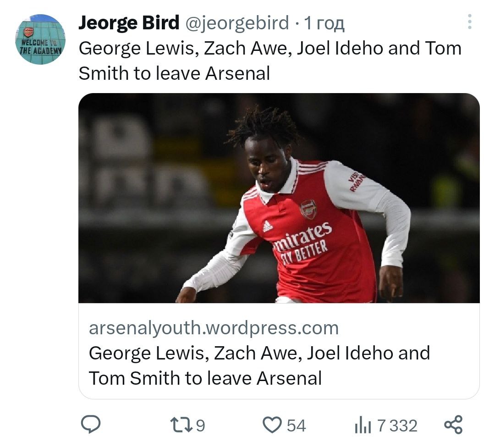The image size is (495, 448).
Task: Click the @jeorgebird handle
Action: [237, 22]
